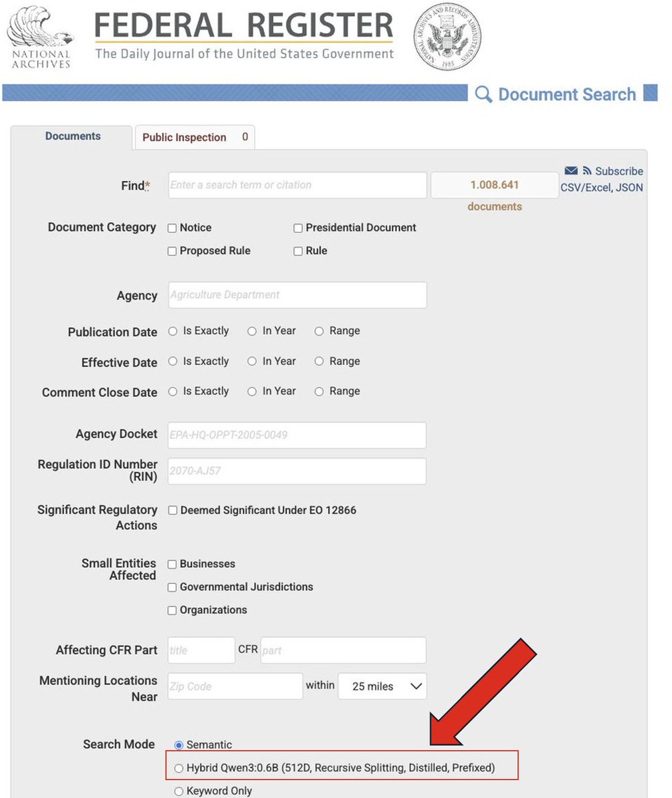Screen dimensions: 672x798
Task: Check the Presidential Document box
Action: [298, 228]
